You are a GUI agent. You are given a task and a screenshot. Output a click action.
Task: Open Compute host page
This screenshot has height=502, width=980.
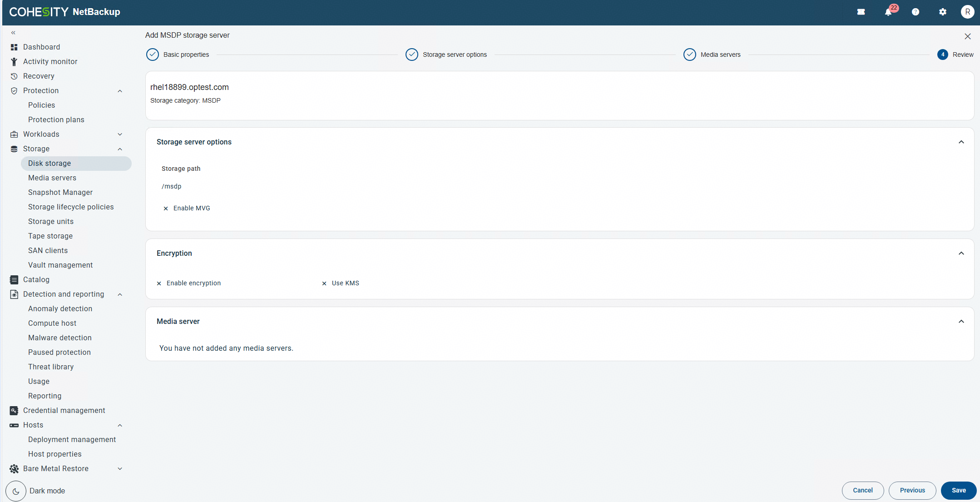[52, 323]
